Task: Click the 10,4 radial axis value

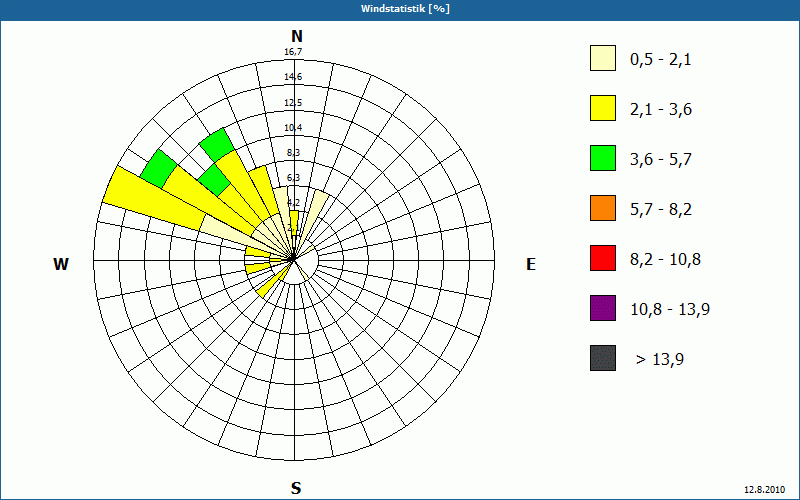Action: click(x=293, y=128)
